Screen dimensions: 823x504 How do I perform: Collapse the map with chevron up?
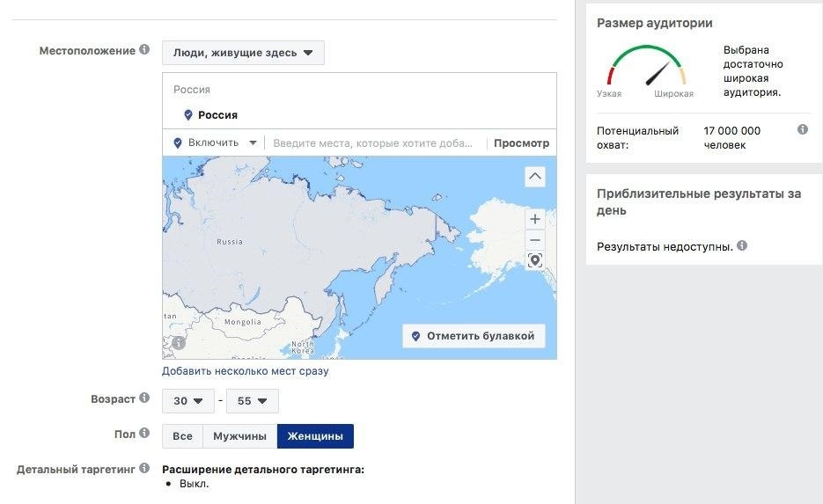click(535, 177)
